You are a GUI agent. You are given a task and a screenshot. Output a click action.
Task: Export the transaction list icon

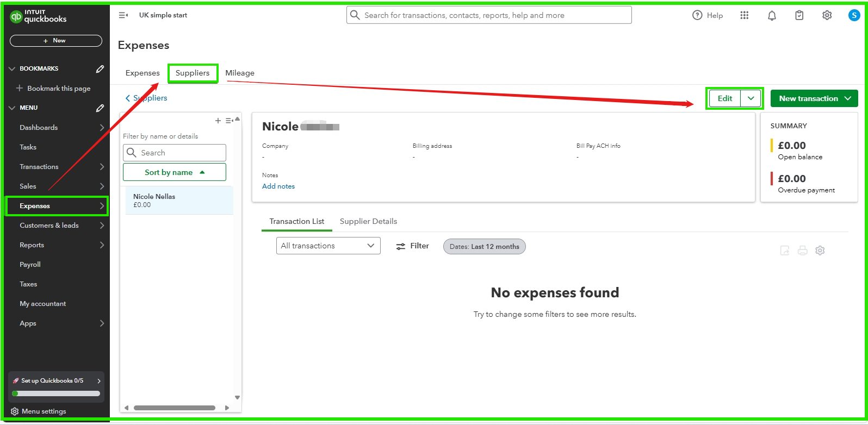(x=785, y=251)
